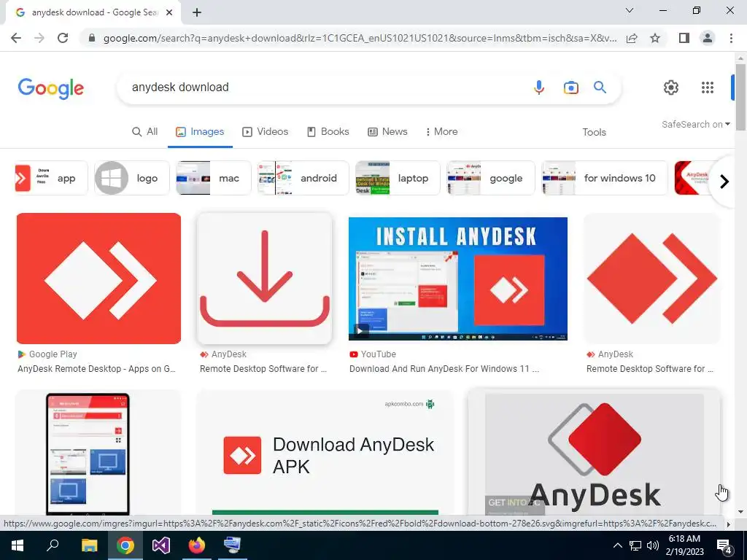Image resolution: width=747 pixels, height=560 pixels.
Task: Click the lock icon in address bar
Action: pos(92,38)
